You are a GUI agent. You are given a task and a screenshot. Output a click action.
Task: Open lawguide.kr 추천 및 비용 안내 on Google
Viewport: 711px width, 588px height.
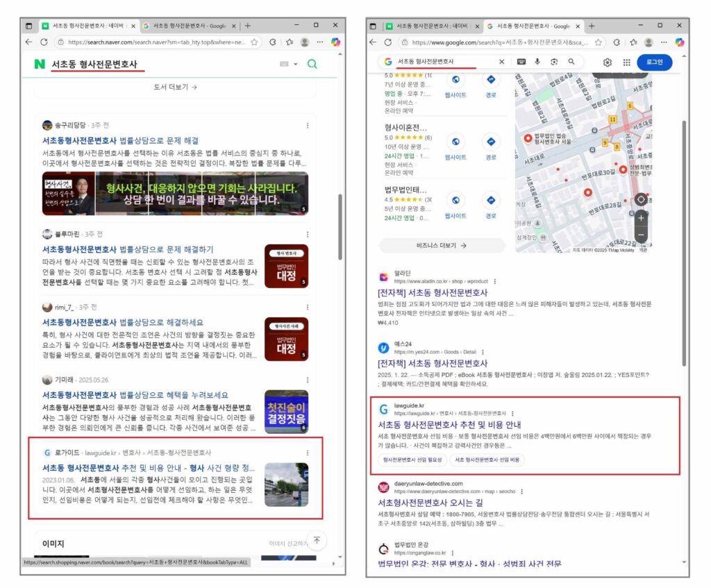(449, 425)
